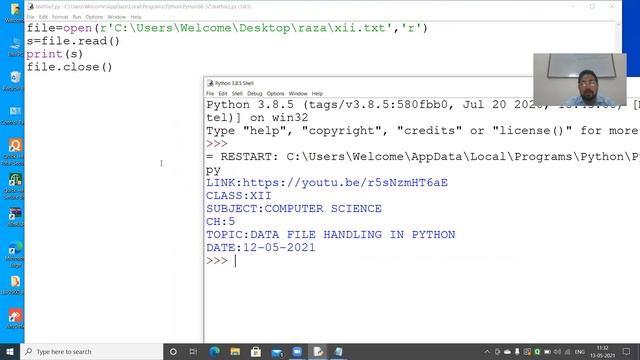Select the orange Quick Heal desktop icon
The image size is (640, 360).
(x=14, y=151)
